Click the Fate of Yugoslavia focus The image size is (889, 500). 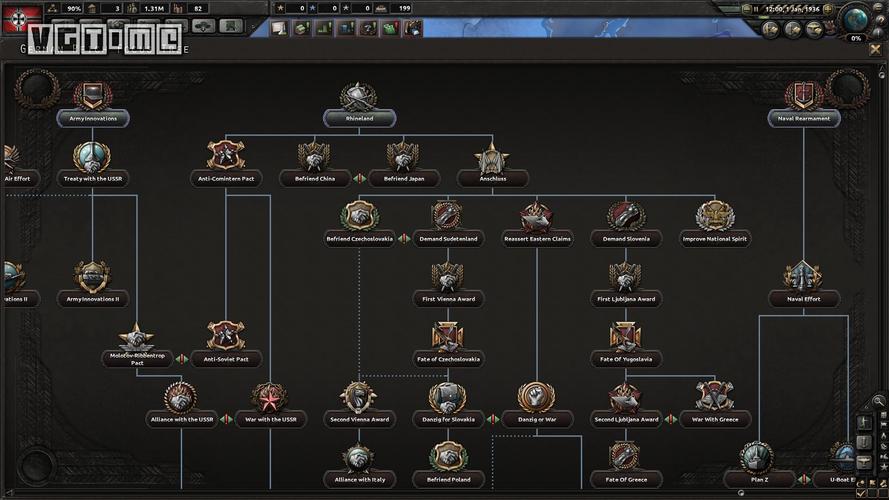coord(625,338)
